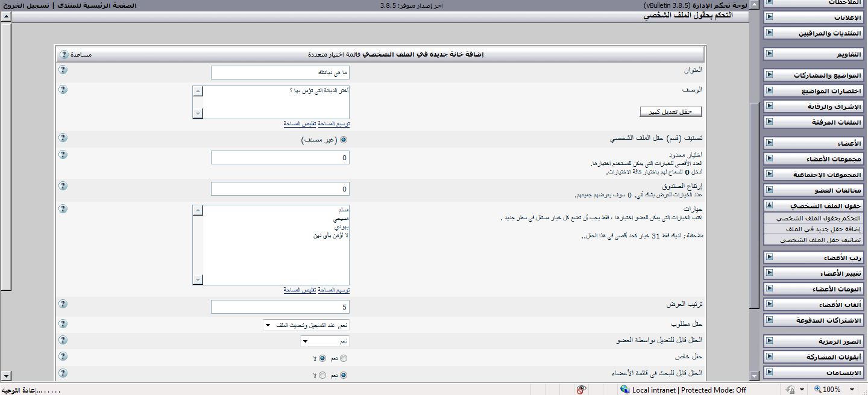868x395 pixels.
Task: Open إضافة حقل جديد في الملف menu item
Action: 813,229
